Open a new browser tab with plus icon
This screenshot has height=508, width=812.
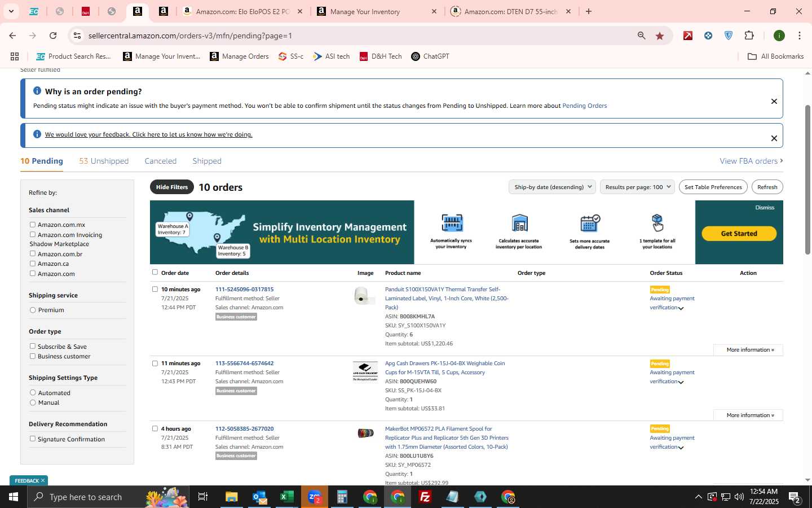pyautogui.click(x=589, y=11)
